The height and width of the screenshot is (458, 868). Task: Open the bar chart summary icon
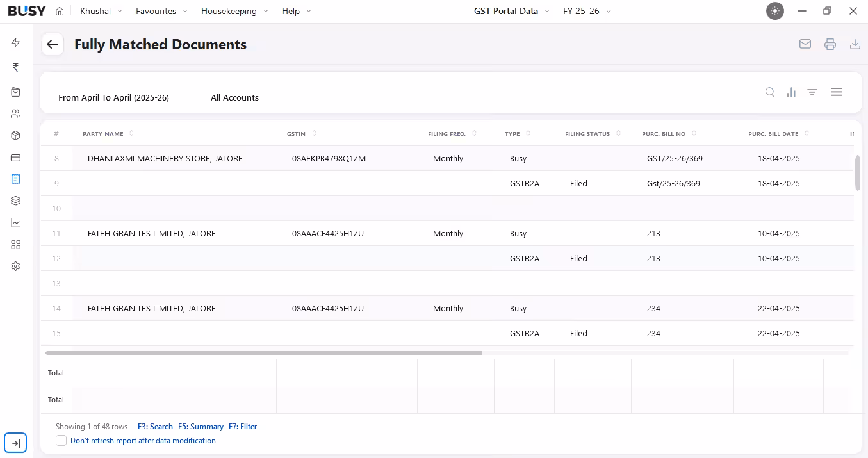791,92
